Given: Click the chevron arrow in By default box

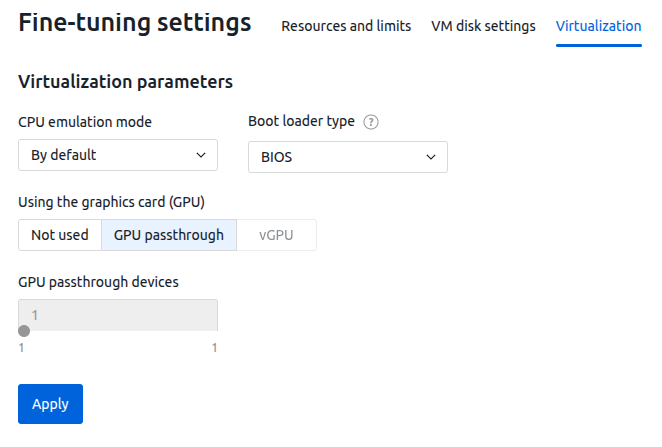Looking at the screenshot, I should pyautogui.click(x=201, y=155).
